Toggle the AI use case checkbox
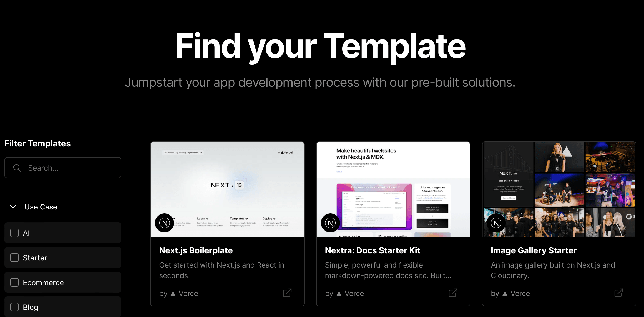This screenshot has width=644, height=317. coord(14,233)
